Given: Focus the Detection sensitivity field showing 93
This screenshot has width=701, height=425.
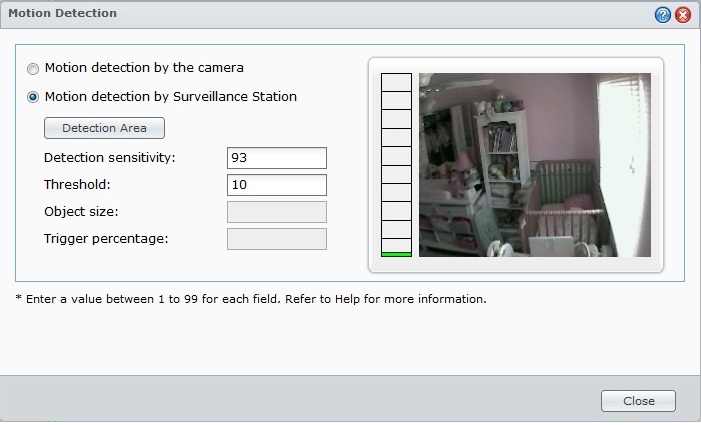Looking at the screenshot, I should click(277, 158).
